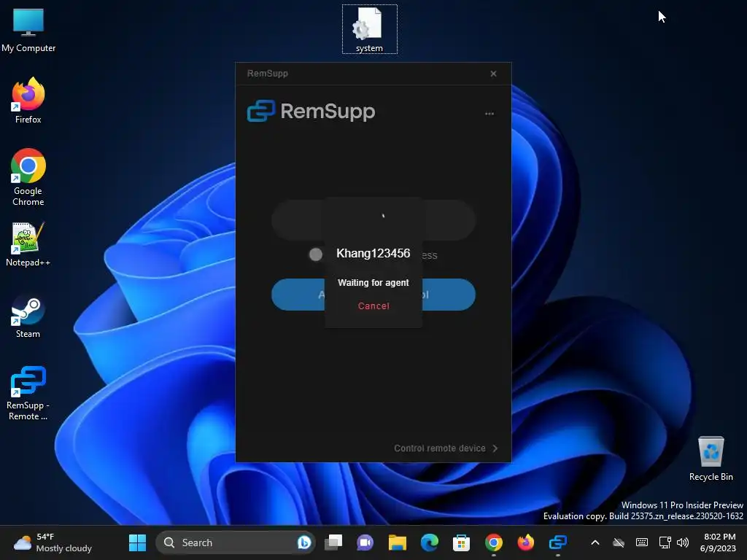The height and width of the screenshot is (560, 747).
Task: Launch Microsoft Edge from the taskbar
Action: [x=429, y=542]
